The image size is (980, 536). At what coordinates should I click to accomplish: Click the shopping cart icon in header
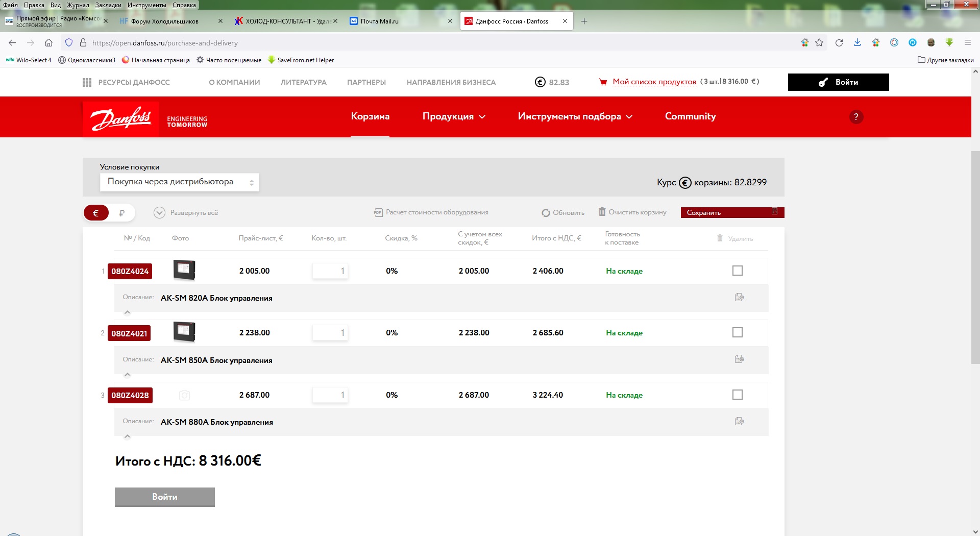pyautogui.click(x=603, y=82)
